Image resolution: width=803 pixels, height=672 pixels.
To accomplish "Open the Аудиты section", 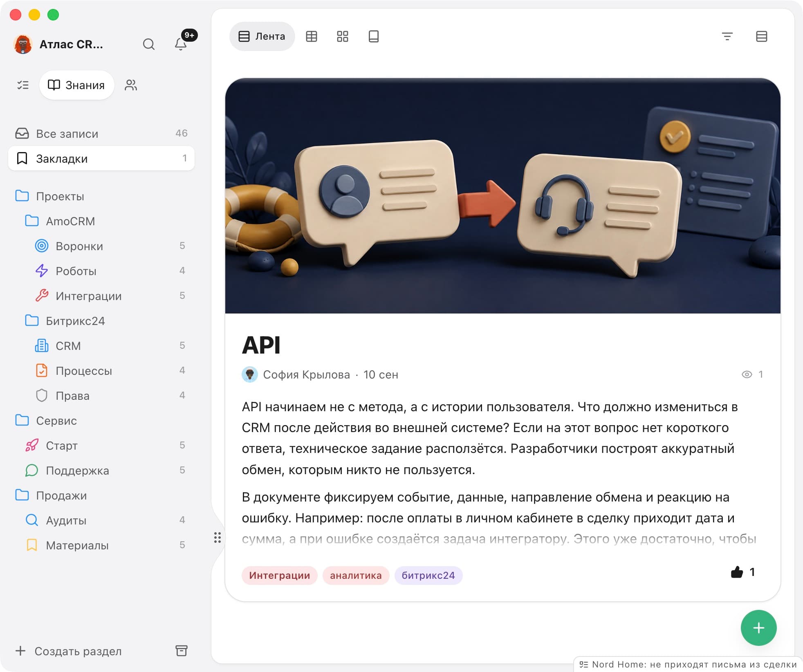I will tap(101, 520).
